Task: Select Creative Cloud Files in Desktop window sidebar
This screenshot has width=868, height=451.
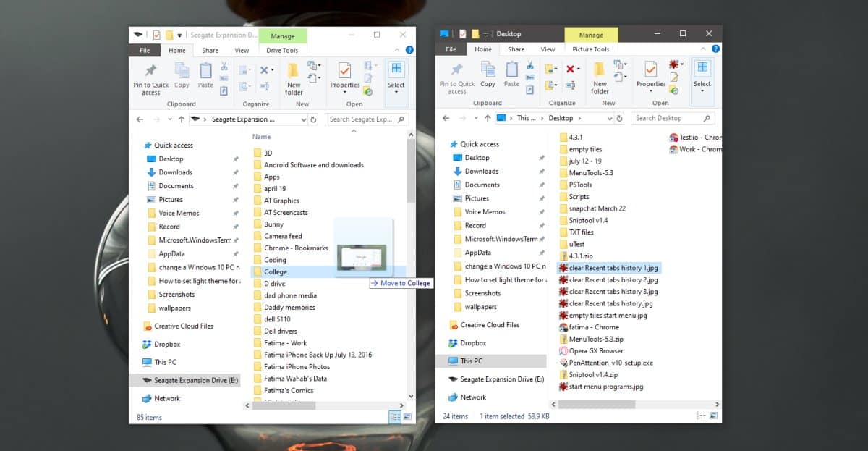Action: pyautogui.click(x=490, y=325)
